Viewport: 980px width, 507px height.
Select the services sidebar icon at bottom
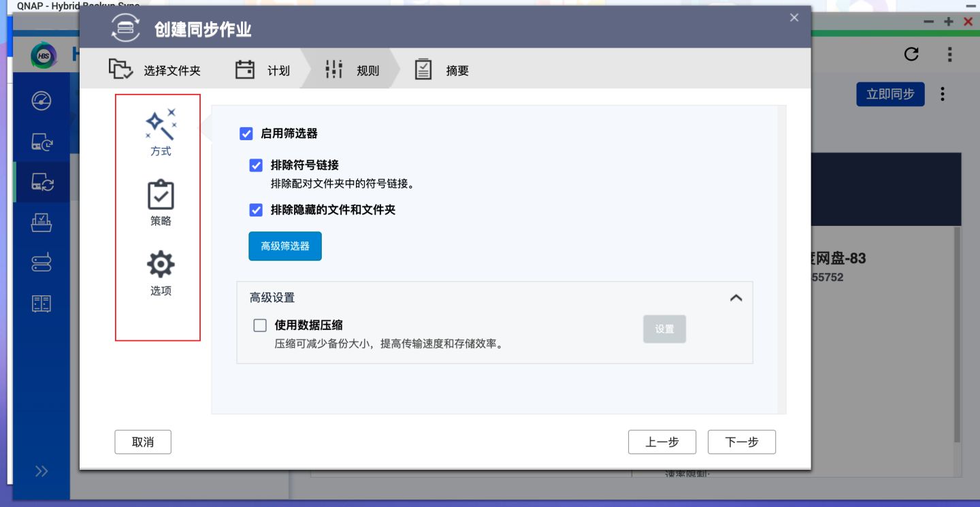41,304
